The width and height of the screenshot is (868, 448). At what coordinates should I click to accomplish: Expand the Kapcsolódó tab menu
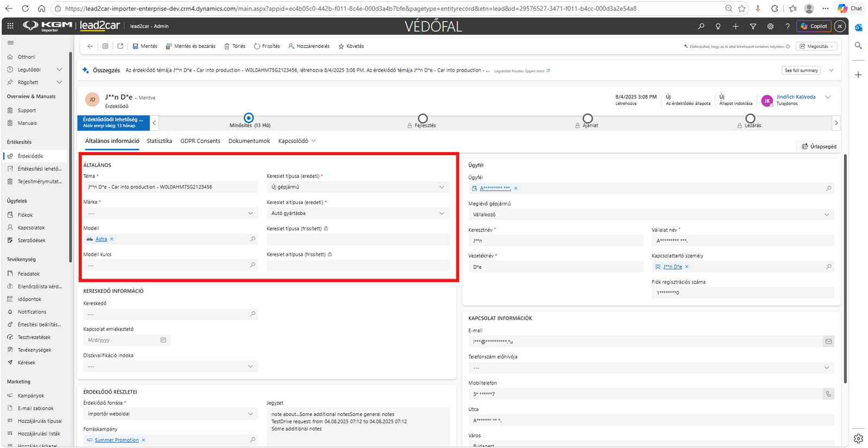click(297, 141)
